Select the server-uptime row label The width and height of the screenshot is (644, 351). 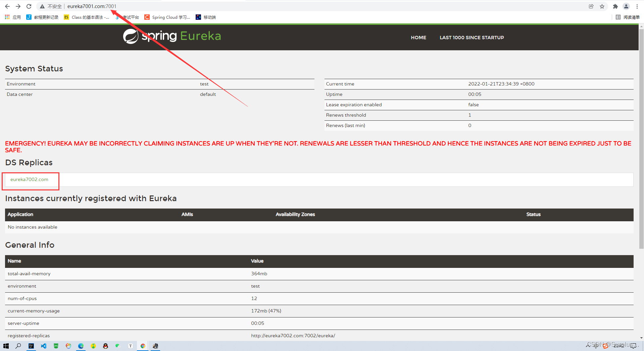pyautogui.click(x=23, y=323)
